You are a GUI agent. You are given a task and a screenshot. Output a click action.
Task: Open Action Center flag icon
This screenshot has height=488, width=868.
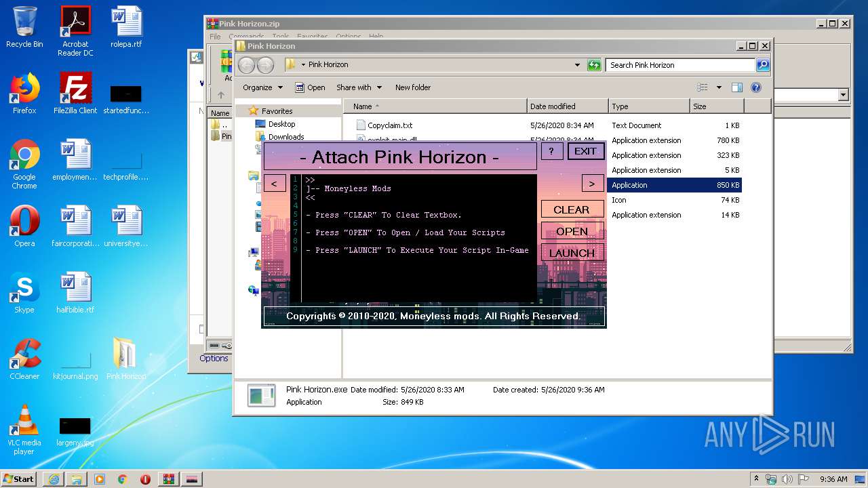click(x=803, y=479)
